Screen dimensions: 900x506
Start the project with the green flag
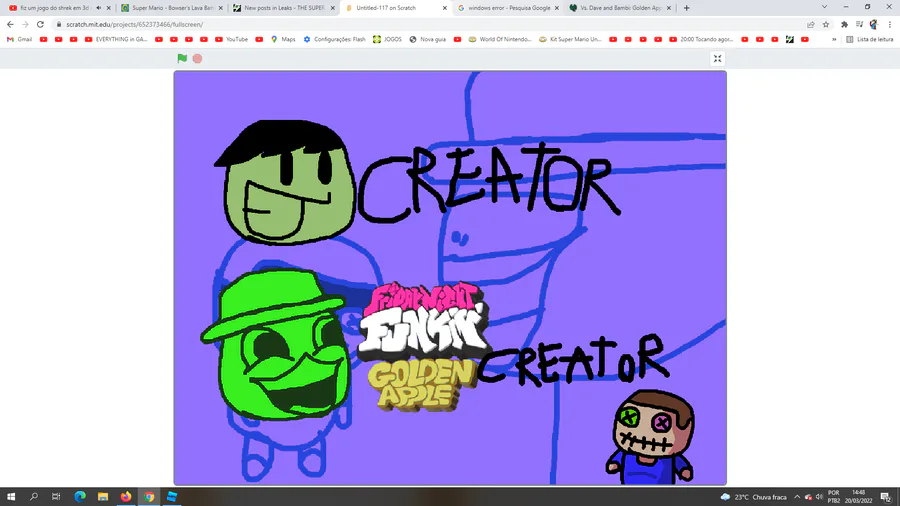tap(182, 58)
